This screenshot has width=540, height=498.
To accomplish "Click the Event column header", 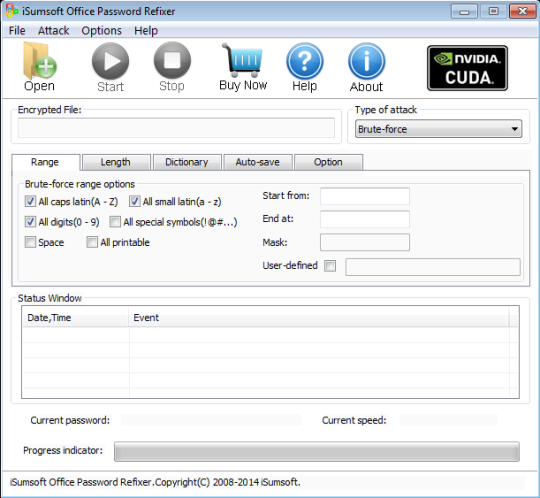I will click(319, 317).
